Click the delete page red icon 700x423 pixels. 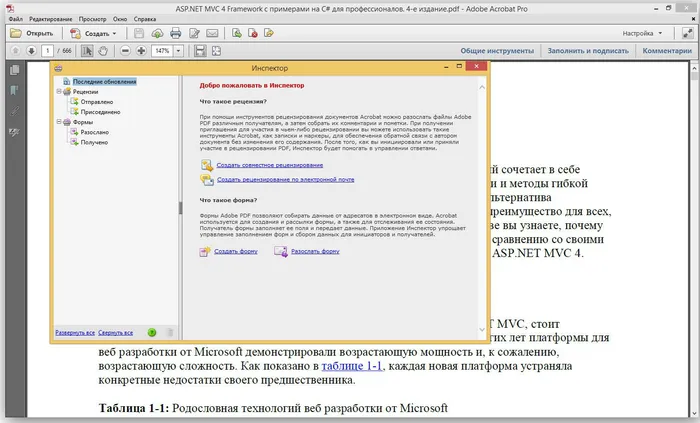[x=253, y=33]
